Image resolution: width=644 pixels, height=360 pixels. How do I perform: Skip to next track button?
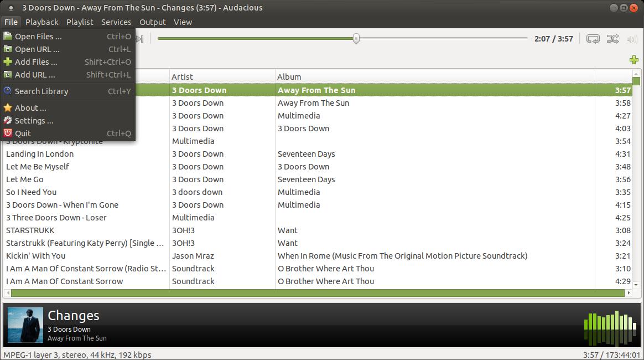(x=139, y=39)
